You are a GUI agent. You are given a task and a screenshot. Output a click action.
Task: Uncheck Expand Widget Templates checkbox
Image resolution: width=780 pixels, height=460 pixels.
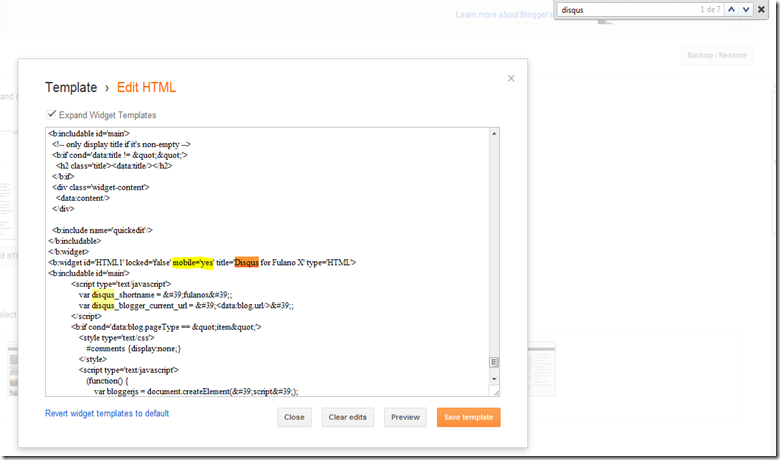click(x=51, y=114)
